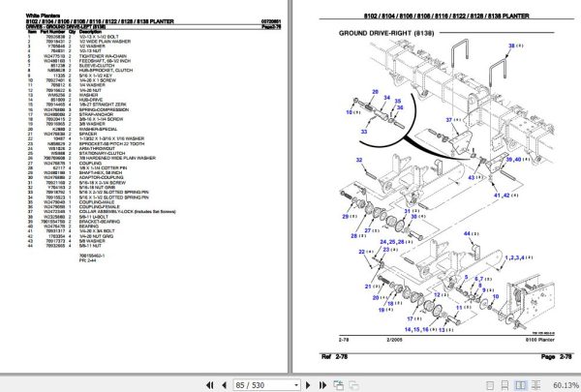The width and height of the screenshot is (581, 392).
Task: Click the White Planters title text
Action: click(43, 15)
